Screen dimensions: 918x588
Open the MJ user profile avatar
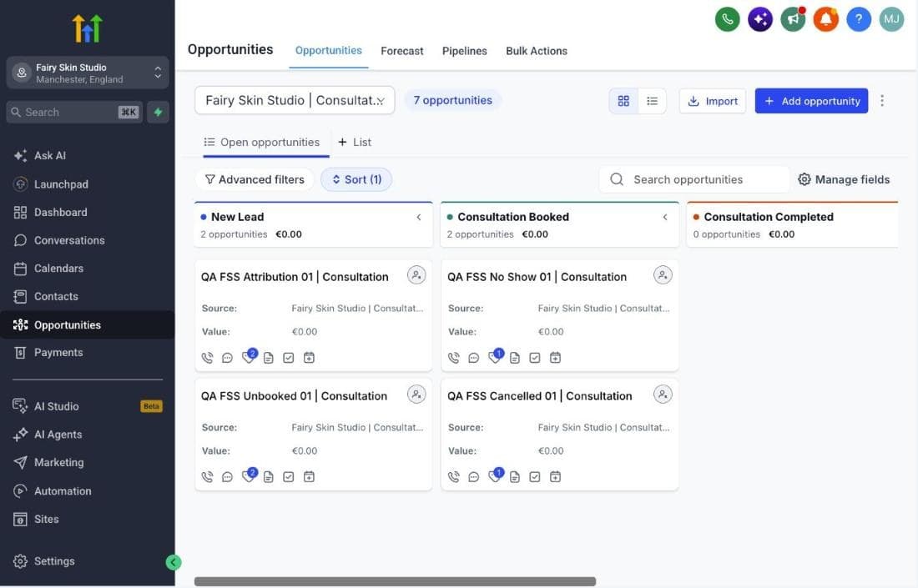891,19
